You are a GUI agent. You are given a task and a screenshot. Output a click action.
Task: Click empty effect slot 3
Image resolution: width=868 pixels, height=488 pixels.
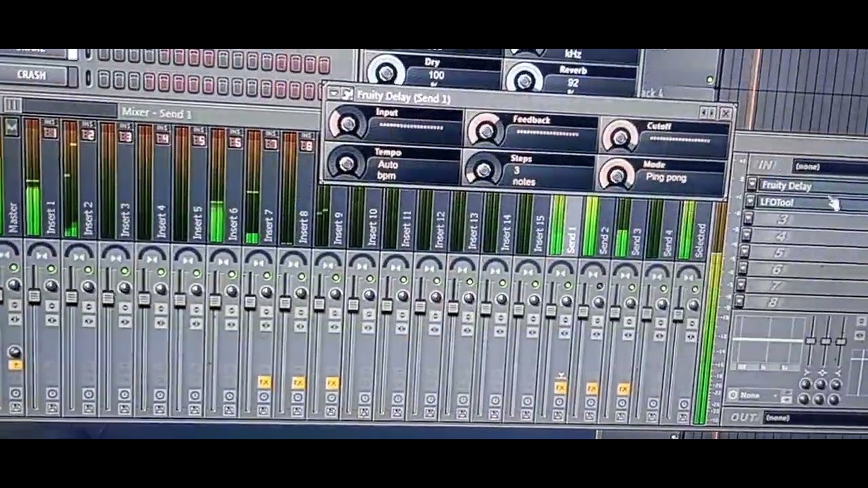811,219
